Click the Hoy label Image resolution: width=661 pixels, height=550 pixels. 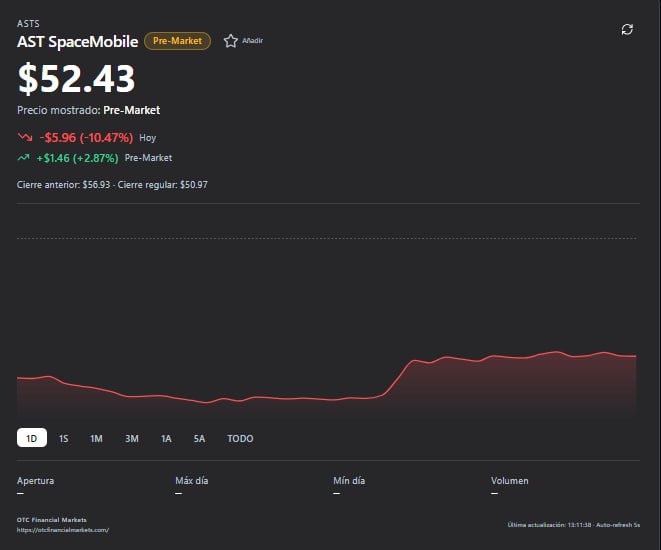coord(148,138)
